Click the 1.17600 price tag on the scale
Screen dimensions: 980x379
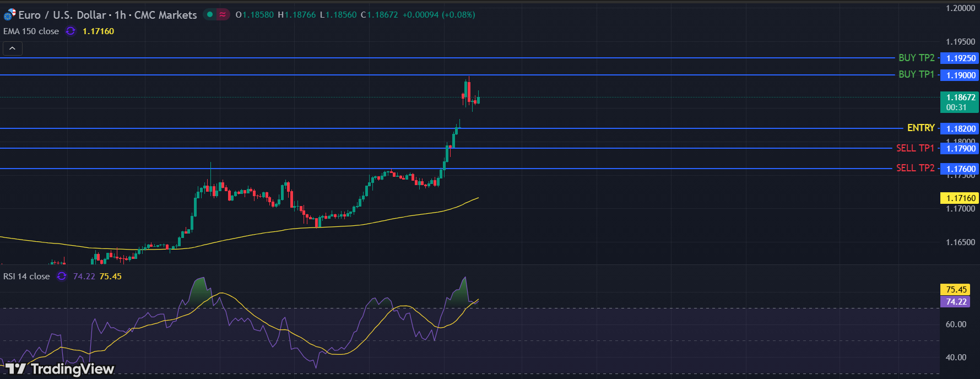coord(961,169)
